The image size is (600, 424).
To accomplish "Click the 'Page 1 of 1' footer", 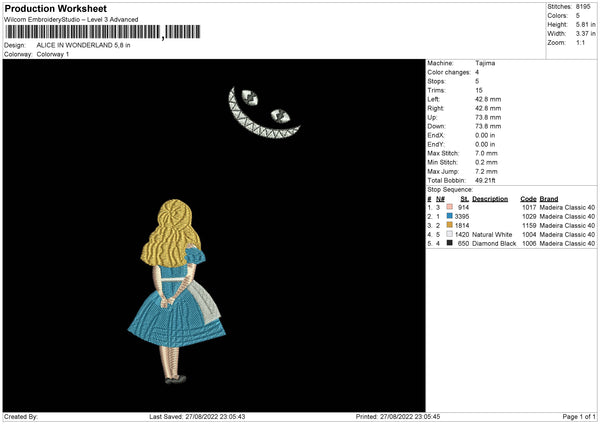I will pos(579,416).
